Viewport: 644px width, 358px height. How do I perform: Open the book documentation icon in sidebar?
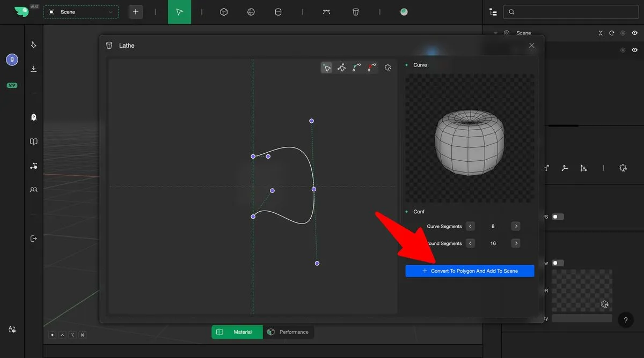(34, 141)
